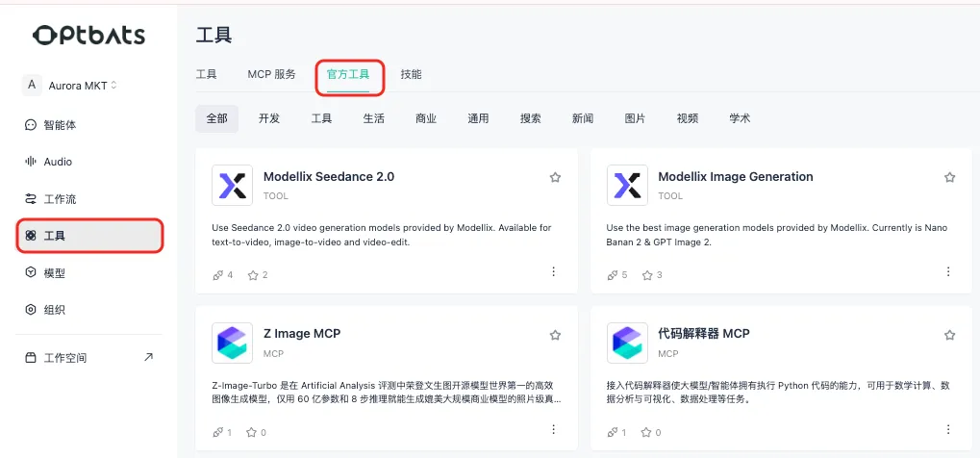Click the 模型 cube icon
980x458 pixels.
(x=31, y=273)
